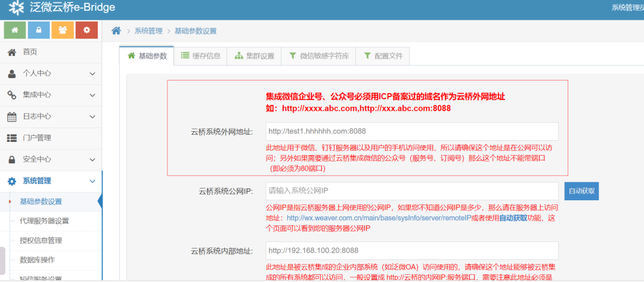Expand the 集成中心 menu chevron
644x282 pixels.
tap(92, 95)
